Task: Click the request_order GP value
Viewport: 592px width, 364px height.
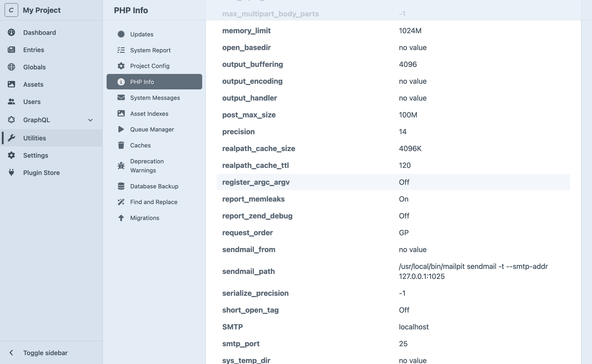Action: 403,233
